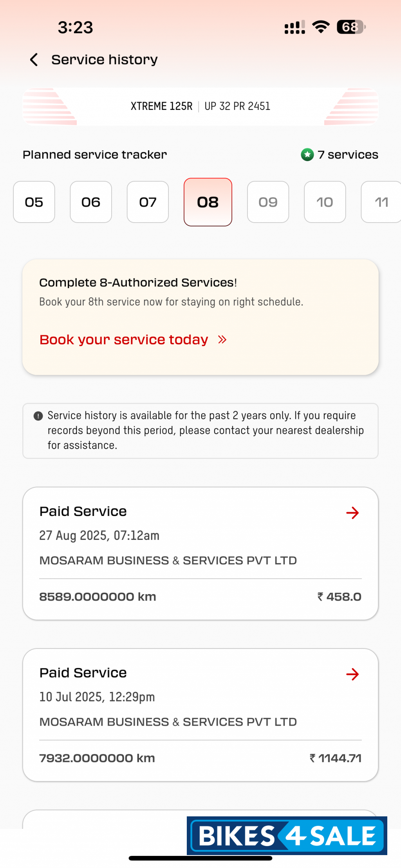401x868 pixels.
Task: Select service number 11 in tracker
Action: pyautogui.click(x=381, y=202)
